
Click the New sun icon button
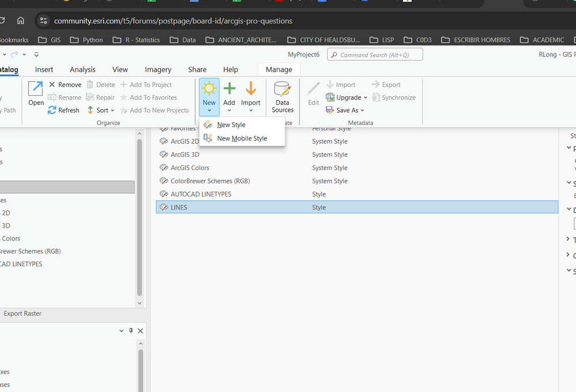(x=209, y=89)
